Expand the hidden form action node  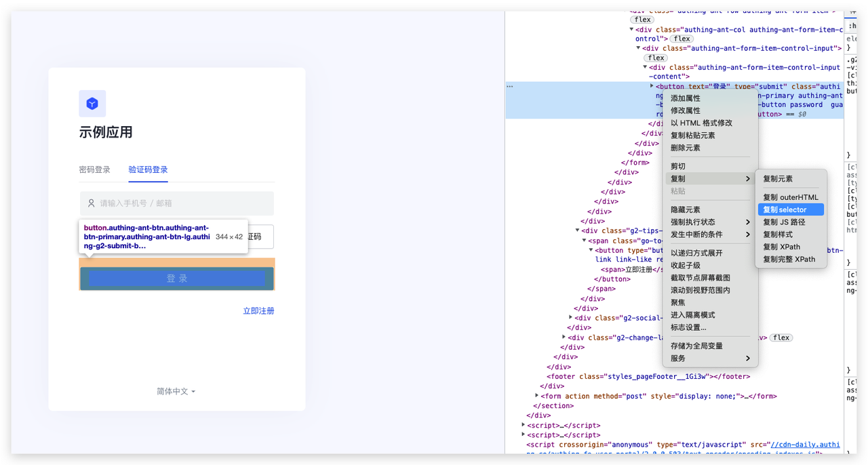point(536,396)
